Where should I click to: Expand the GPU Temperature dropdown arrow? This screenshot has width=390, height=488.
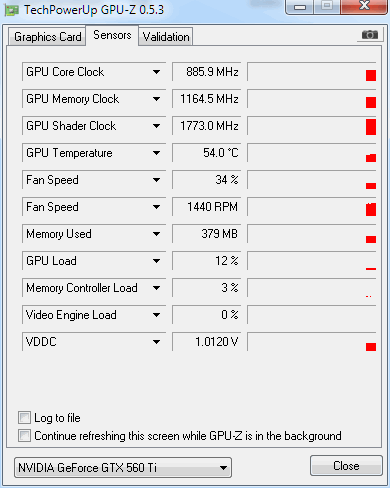tap(156, 153)
